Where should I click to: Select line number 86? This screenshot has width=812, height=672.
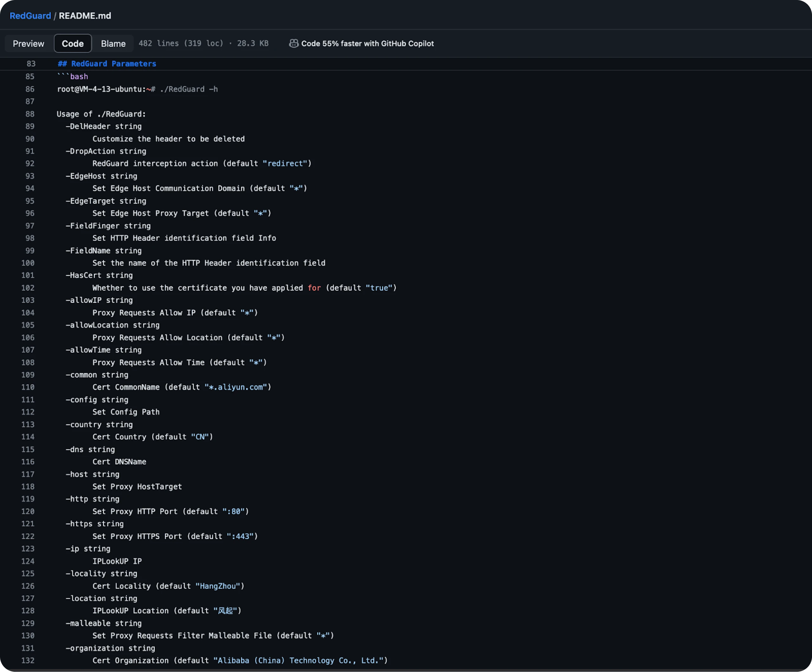click(x=30, y=89)
